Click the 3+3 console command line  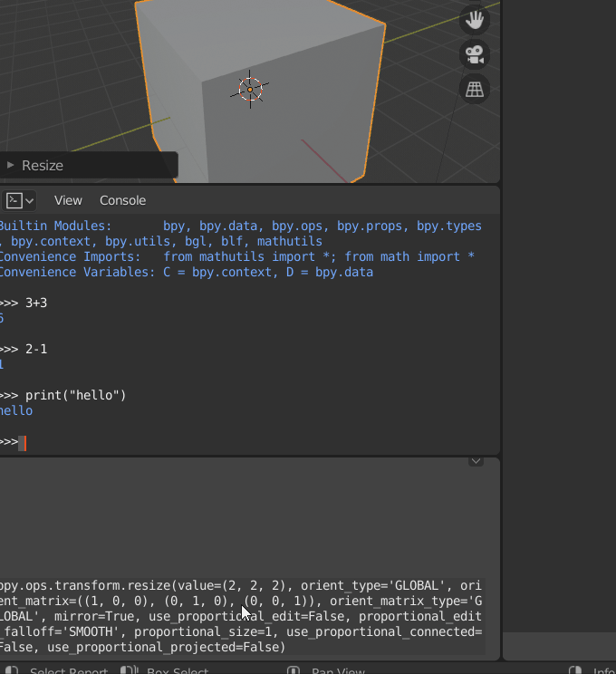tap(24, 303)
